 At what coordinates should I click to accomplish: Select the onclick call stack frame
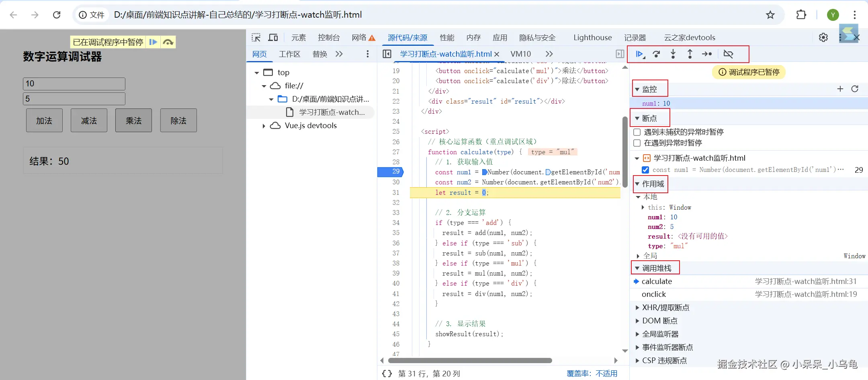(749, 294)
